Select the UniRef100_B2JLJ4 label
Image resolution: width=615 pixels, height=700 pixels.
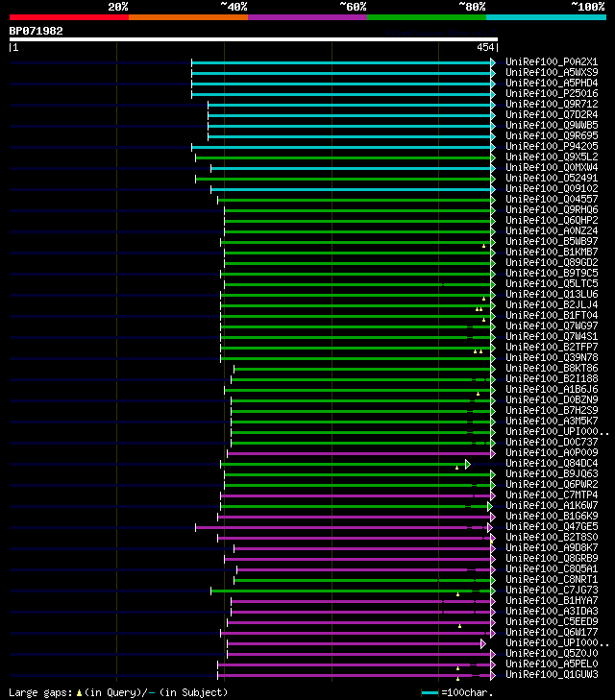(x=552, y=305)
